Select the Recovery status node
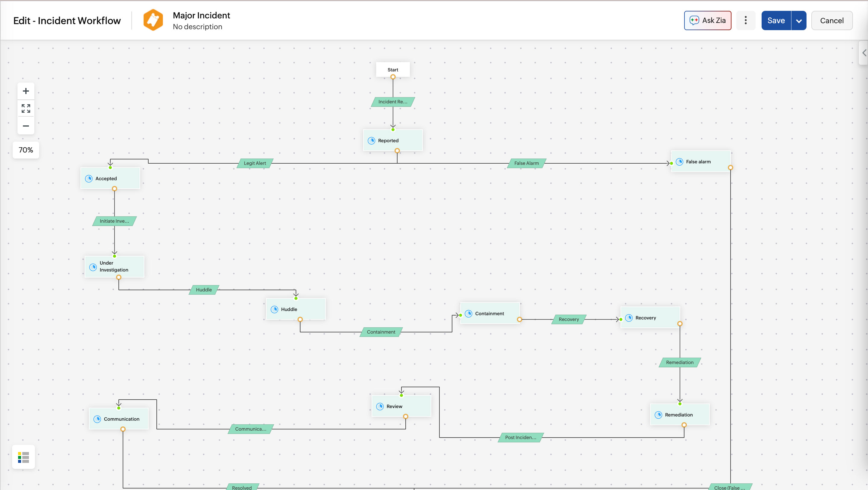Image resolution: width=868 pixels, height=490 pixels. point(650,317)
